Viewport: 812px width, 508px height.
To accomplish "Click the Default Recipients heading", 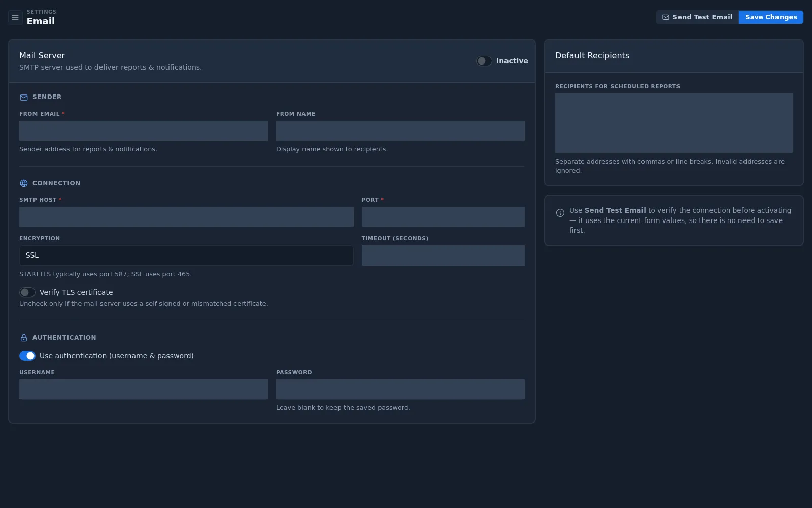I will 592,56.
